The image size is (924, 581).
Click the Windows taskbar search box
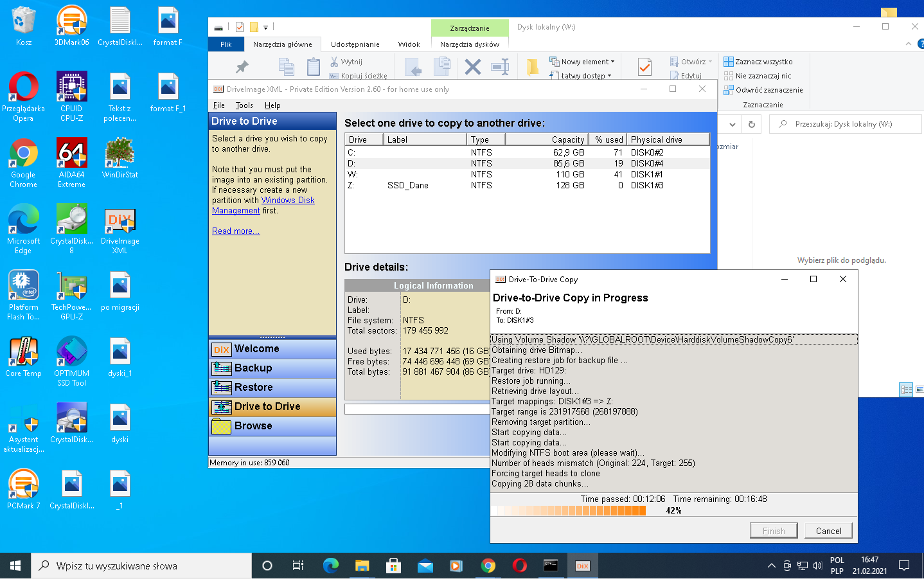coord(141,566)
